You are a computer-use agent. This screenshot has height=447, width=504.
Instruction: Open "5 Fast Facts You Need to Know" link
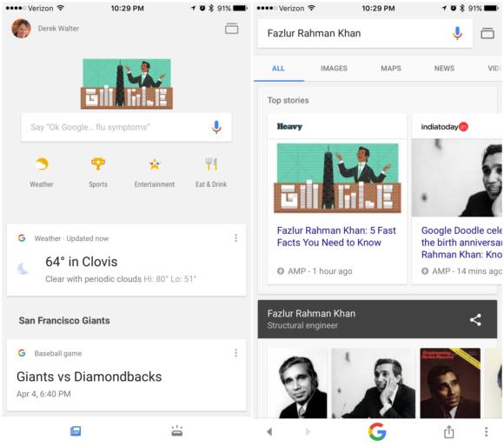[x=336, y=237]
